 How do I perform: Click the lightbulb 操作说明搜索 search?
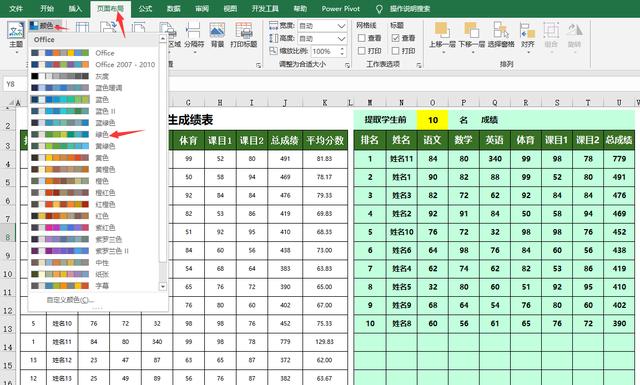[404, 9]
